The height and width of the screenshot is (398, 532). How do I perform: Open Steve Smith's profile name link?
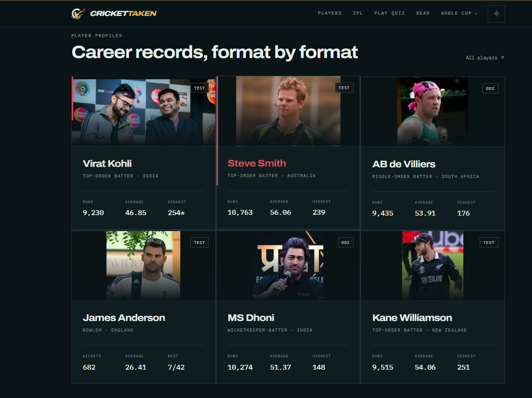pos(257,163)
